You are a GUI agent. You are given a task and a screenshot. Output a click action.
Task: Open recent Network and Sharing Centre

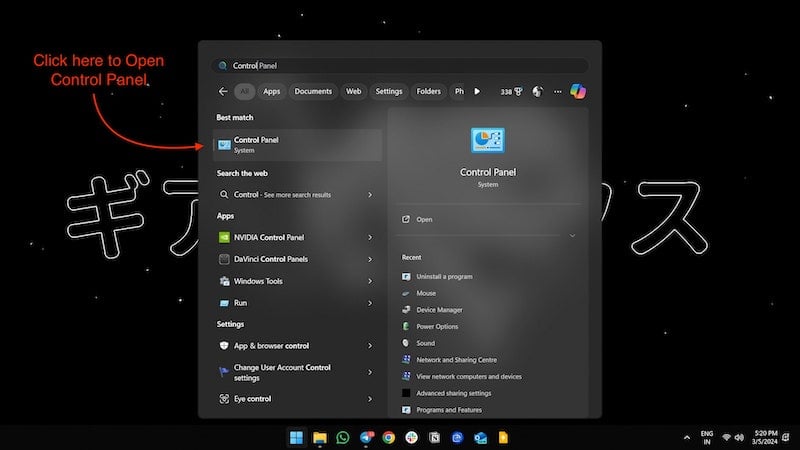tap(456, 360)
